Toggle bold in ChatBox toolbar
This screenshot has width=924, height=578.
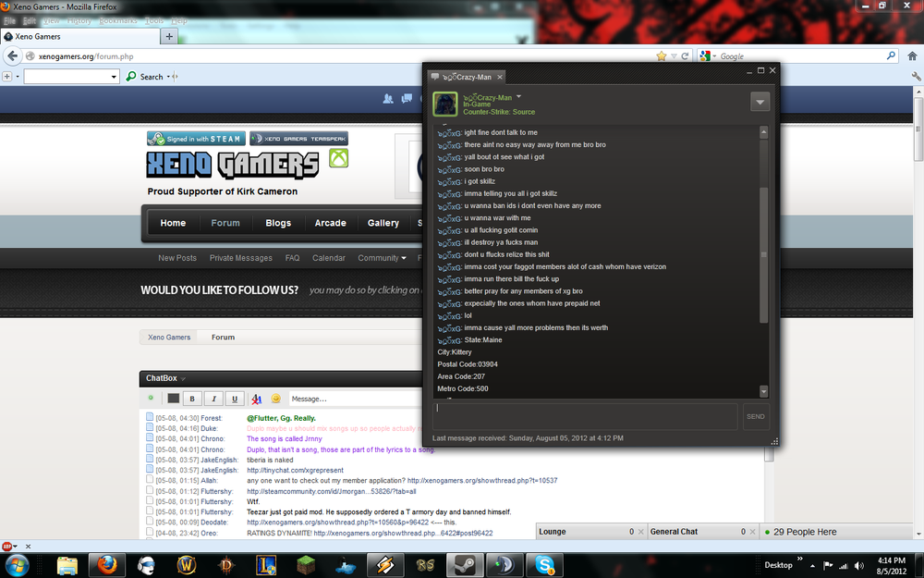[x=192, y=399]
